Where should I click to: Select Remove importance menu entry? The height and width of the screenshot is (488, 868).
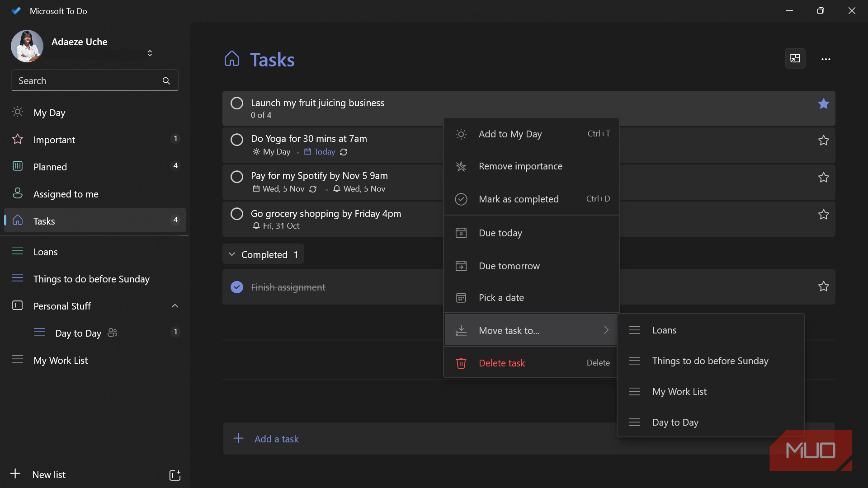531,166
